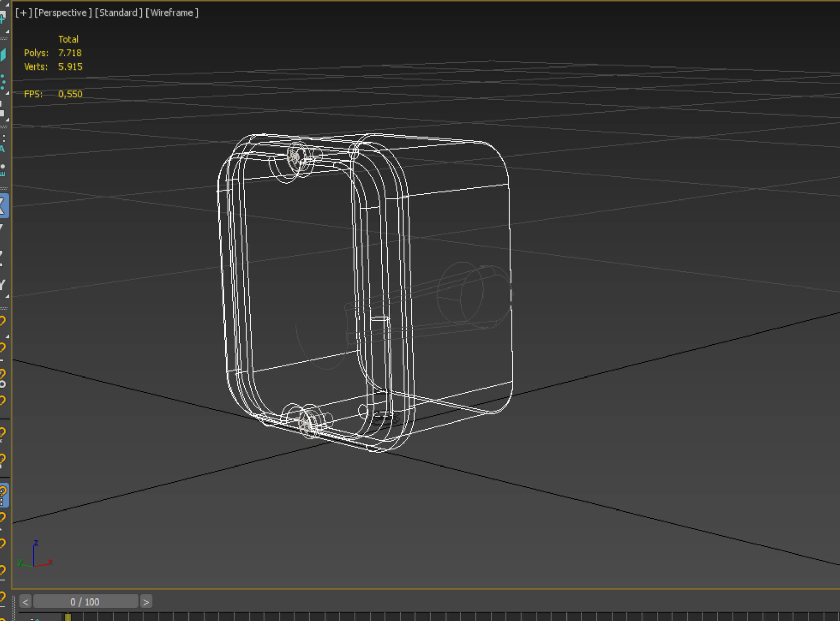Click the cyan letter A tool icon
The height and width of the screenshot is (621, 840).
click(x=2, y=149)
